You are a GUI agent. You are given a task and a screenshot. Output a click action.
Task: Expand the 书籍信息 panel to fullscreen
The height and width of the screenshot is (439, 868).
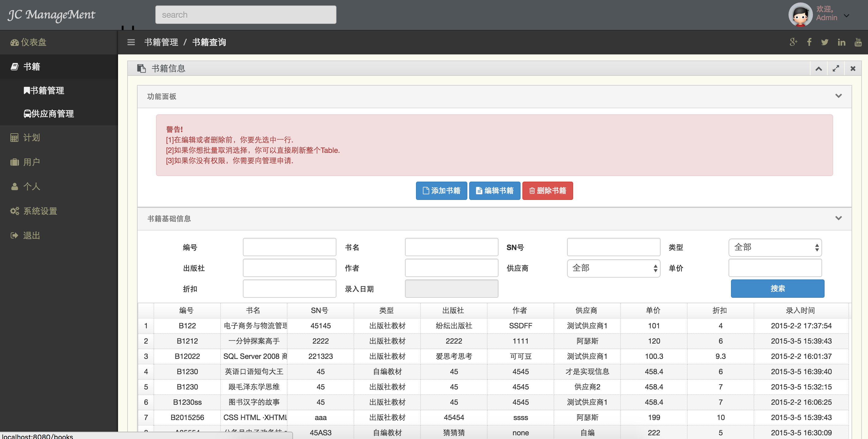[x=836, y=69]
